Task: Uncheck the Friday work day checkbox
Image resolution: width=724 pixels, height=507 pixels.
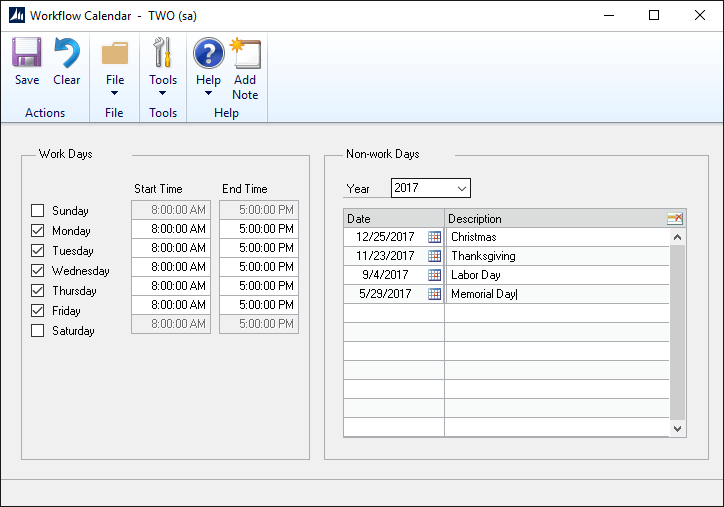Action: click(x=38, y=311)
